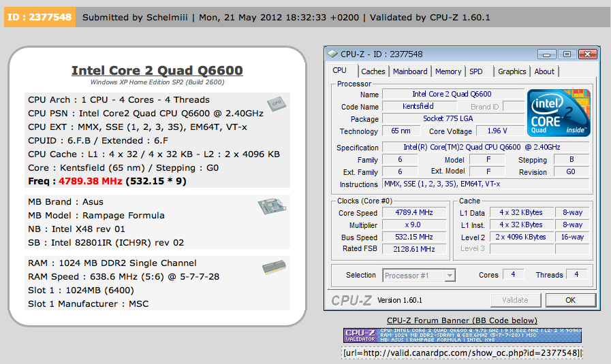Click the CPU-Z title bar app icon

point(332,54)
